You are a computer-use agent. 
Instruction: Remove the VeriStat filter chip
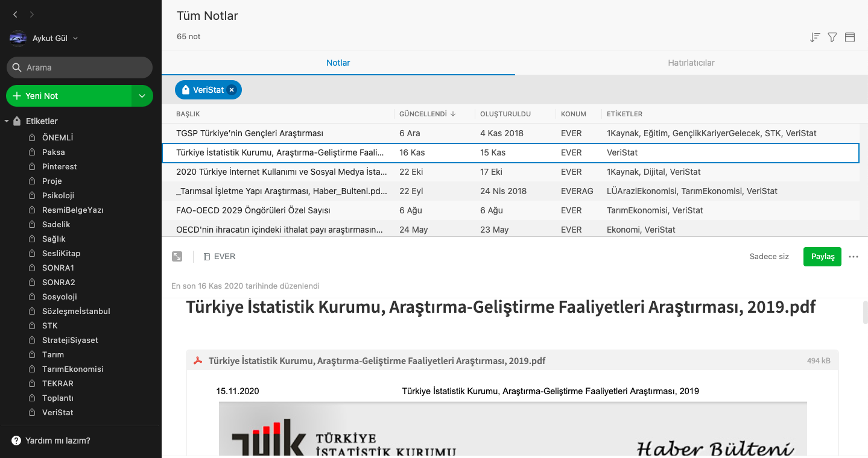pyautogui.click(x=232, y=90)
